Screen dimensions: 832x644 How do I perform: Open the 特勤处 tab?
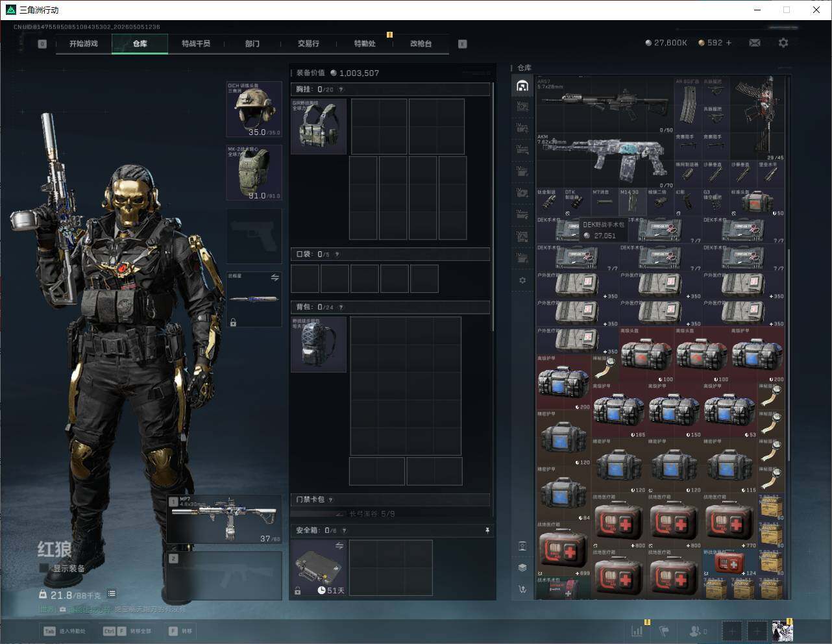point(365,43)
